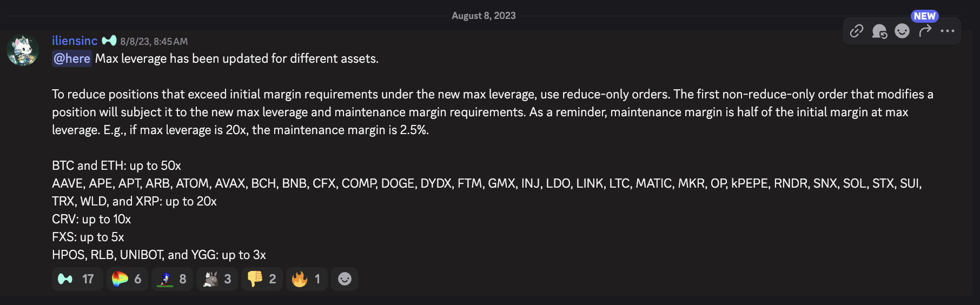Click the August 8, 2023 date divider
980x305 pixels.
pyautogui.click(x=484, y=16)
